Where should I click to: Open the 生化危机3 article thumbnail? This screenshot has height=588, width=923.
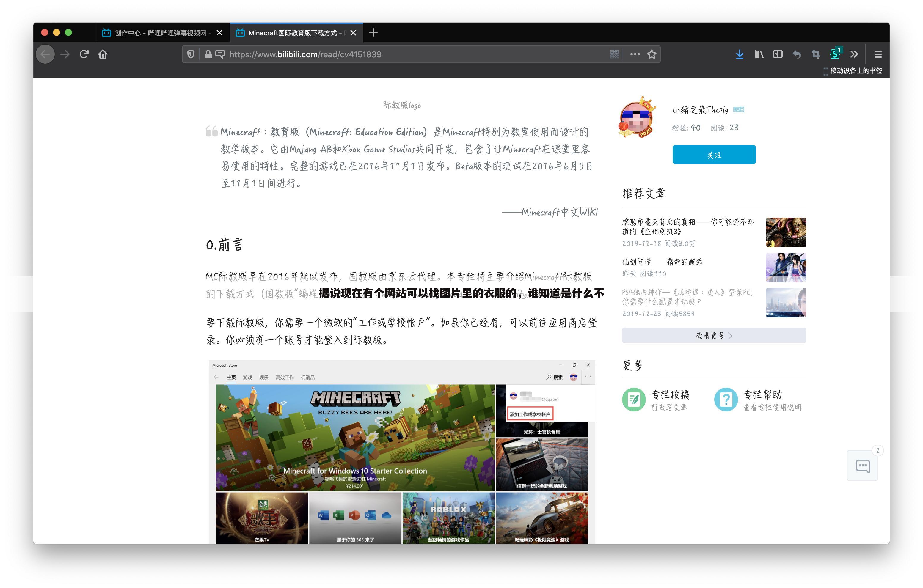pyautogui.click(x=786, y=232)
